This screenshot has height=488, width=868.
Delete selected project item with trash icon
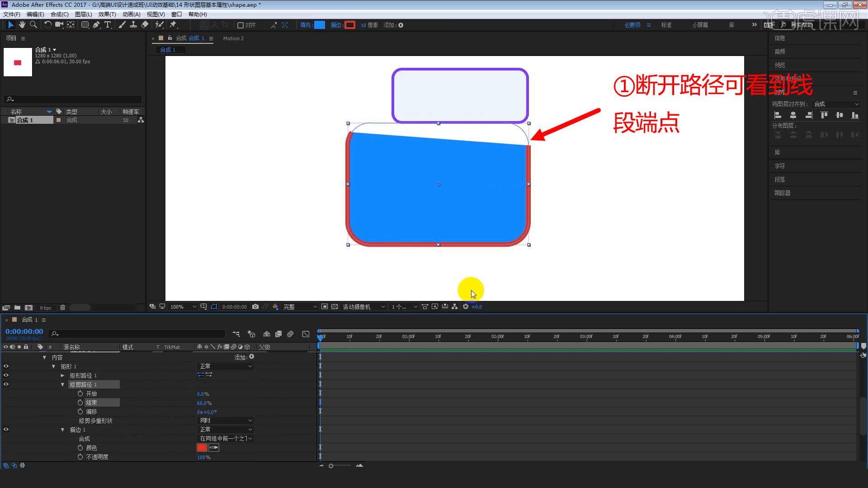coord(63,308)
